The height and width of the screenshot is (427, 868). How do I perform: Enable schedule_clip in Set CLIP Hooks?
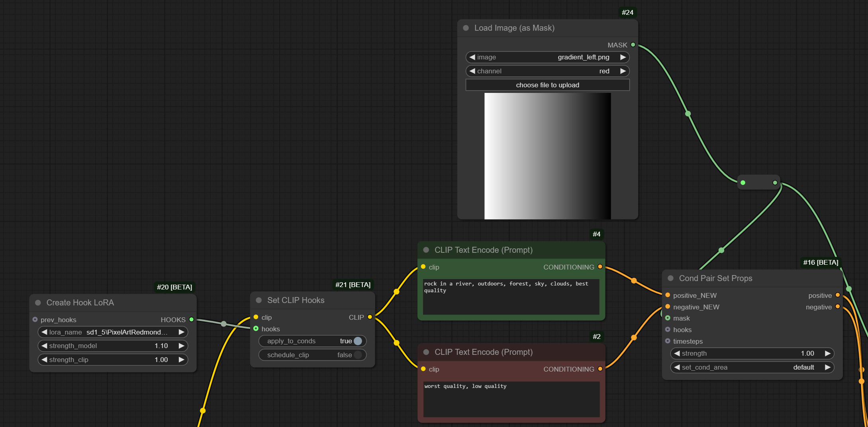pos(358,355)
